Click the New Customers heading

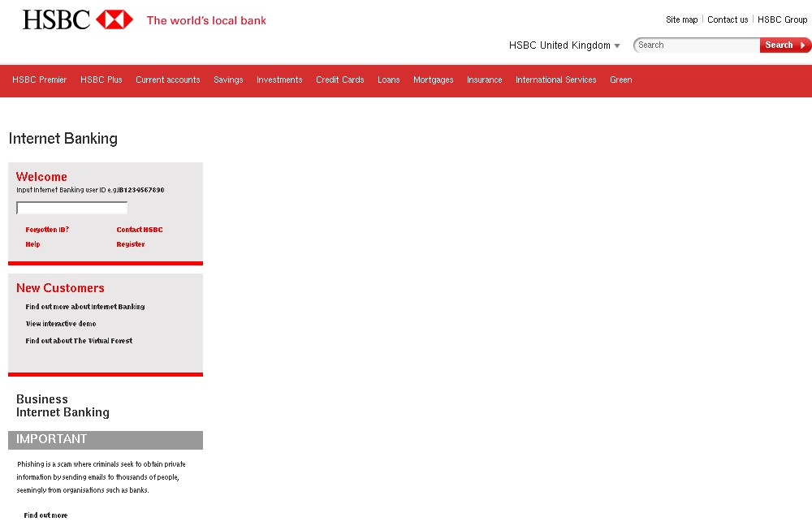(60, 288)
